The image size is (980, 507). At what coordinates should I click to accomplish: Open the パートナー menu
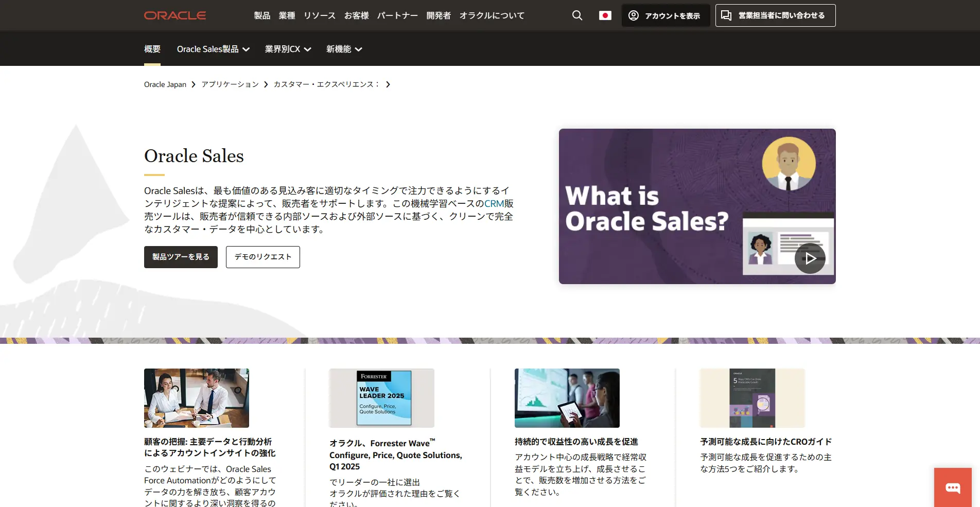point(397,15)
